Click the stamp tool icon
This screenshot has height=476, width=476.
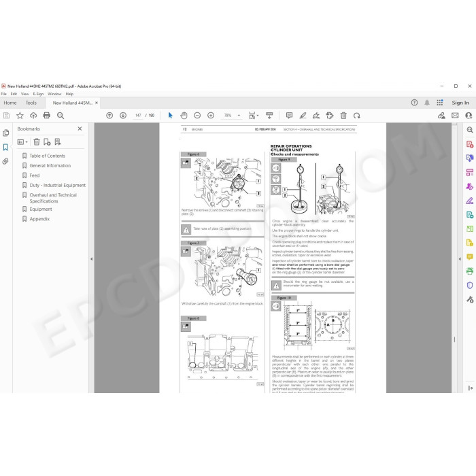click(x=330, y=116)
